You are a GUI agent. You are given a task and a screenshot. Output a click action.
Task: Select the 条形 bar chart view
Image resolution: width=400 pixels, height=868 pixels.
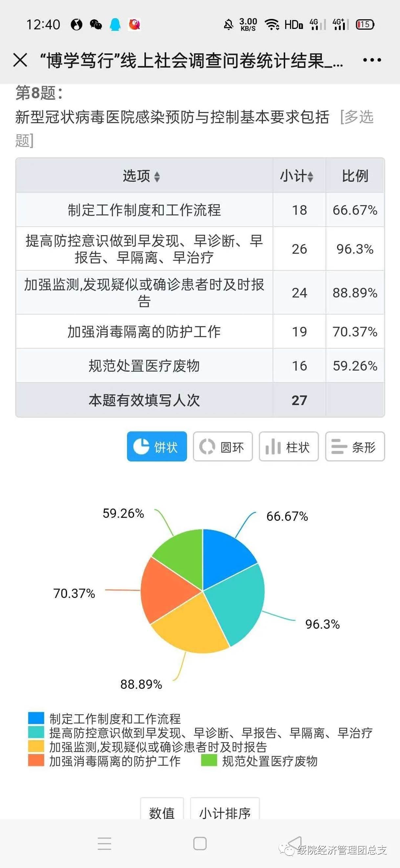click(x=355, y=446)
